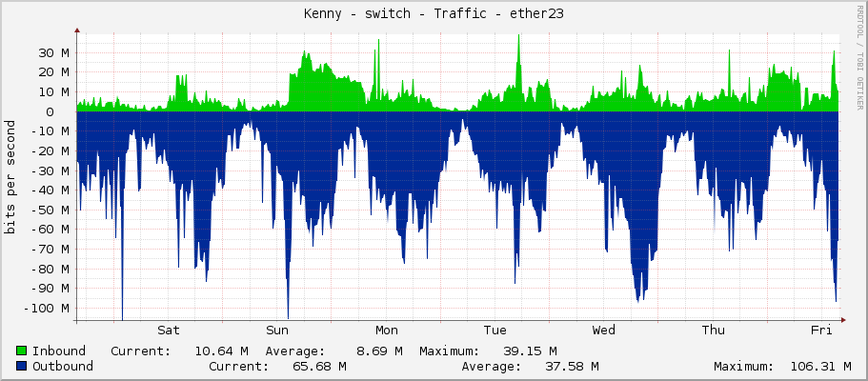
Task: Click the '20 M' y-axis label
Action: [x=53, y=72]
